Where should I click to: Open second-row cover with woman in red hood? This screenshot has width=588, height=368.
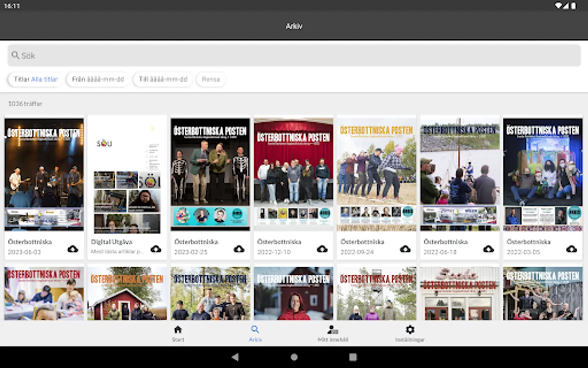(x=294, y=293)
